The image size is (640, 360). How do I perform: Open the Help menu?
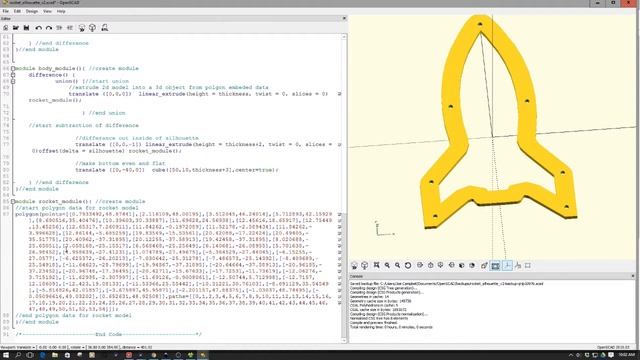coord(61,11)
